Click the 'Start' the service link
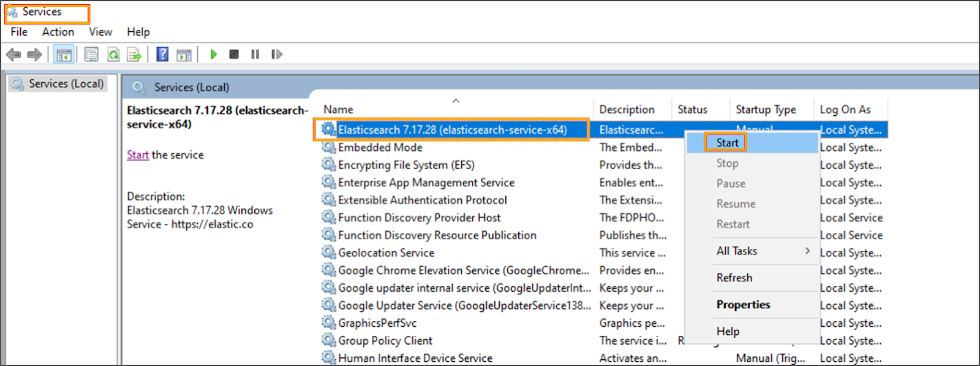Screen dimensions: 980x366 [138, 155]
